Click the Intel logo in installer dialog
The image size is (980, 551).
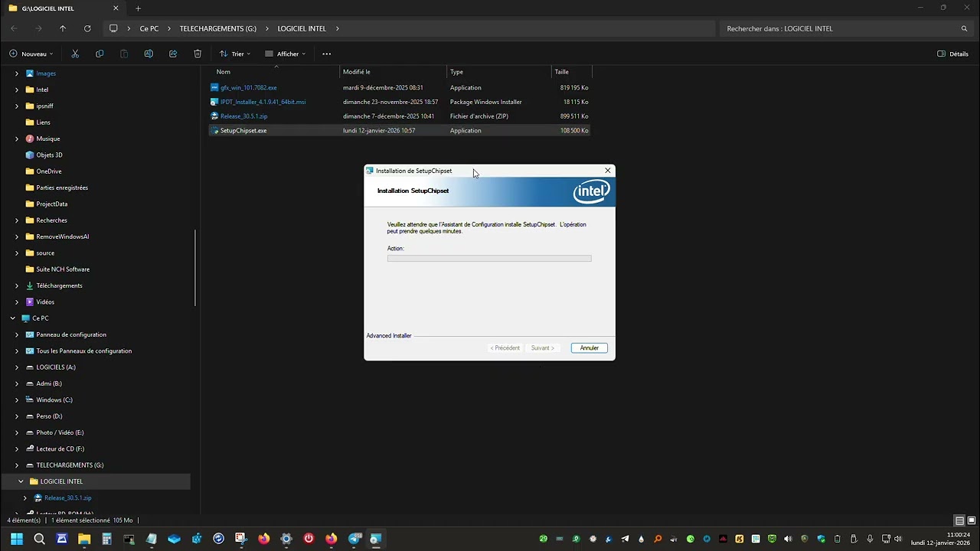[x=591, y=191]
